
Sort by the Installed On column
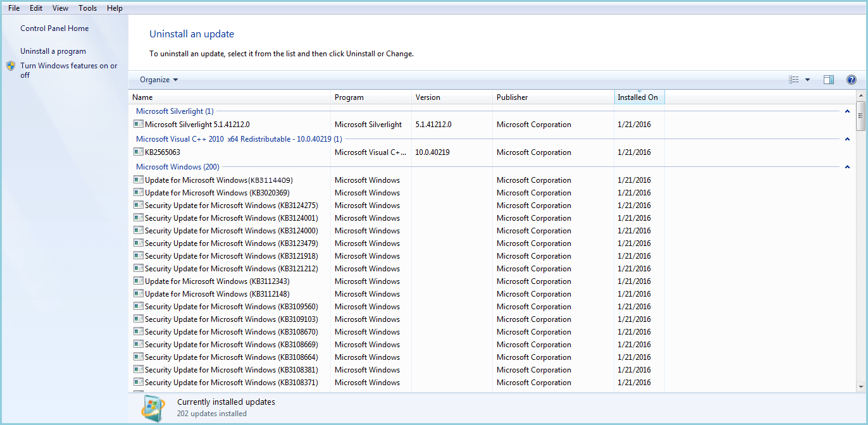tap(638, 97)
